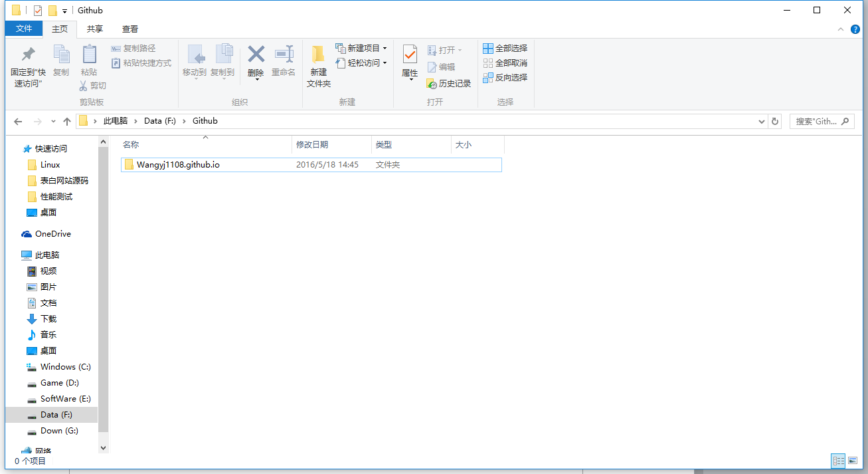Collapse the ribbon with chevron
The width and height of the screenshot is (868, 474).
click(841, 29)
